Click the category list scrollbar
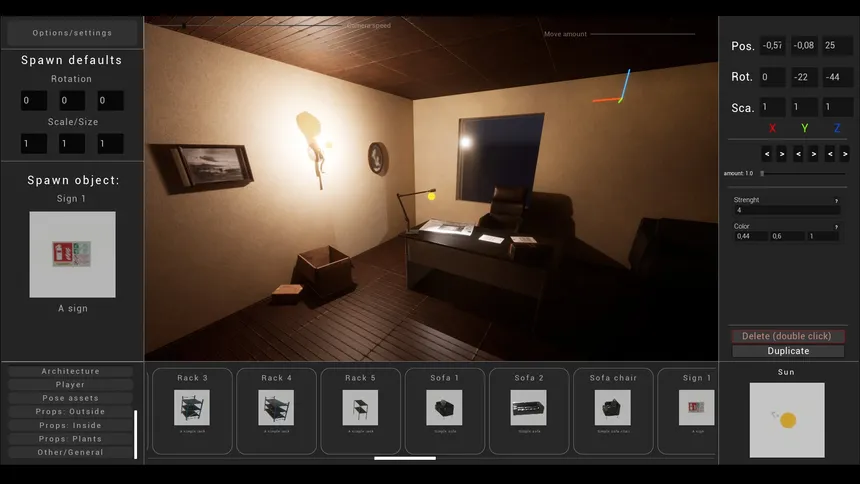Image resolution: width=860 pixels, height=484 pixels. pyautogui.click(x=135, y=434)
